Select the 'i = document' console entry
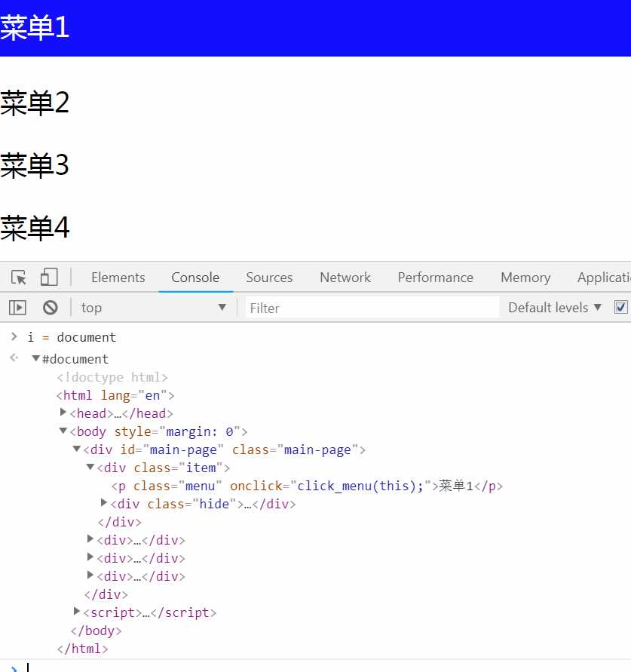This screenshot has height=672, width=631. tap(72, 337)
